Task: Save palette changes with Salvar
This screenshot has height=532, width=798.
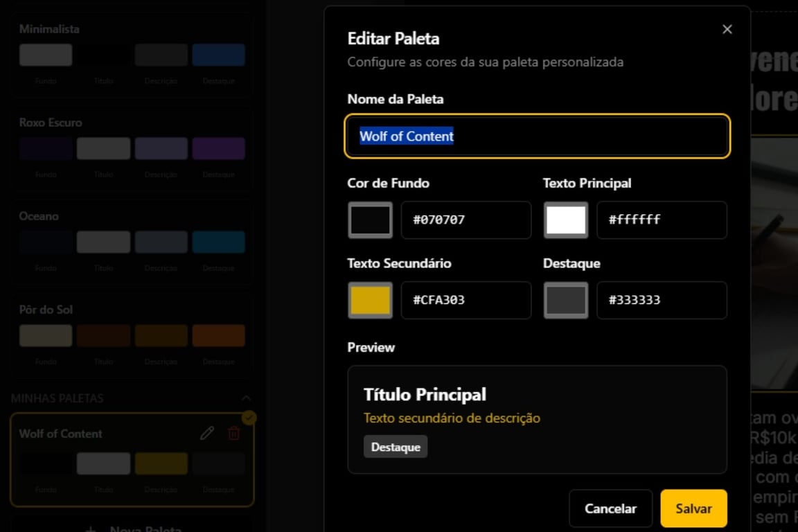Action: coord(693,508)
